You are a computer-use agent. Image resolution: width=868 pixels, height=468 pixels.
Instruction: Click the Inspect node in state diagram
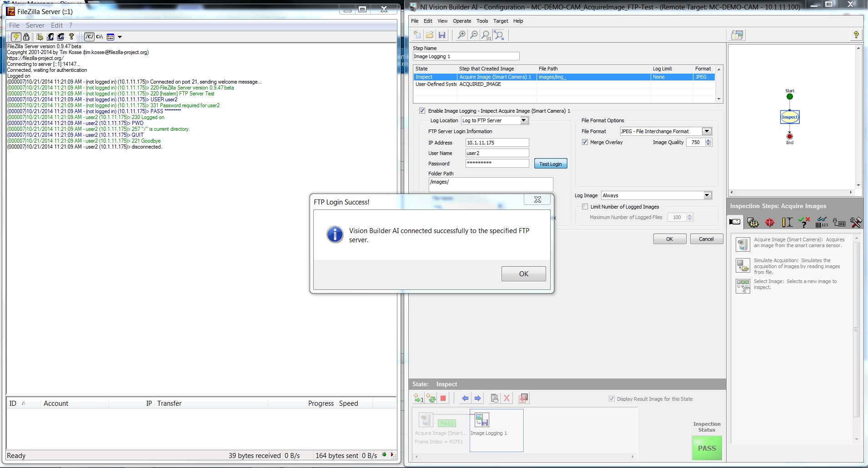pos(790,117)
